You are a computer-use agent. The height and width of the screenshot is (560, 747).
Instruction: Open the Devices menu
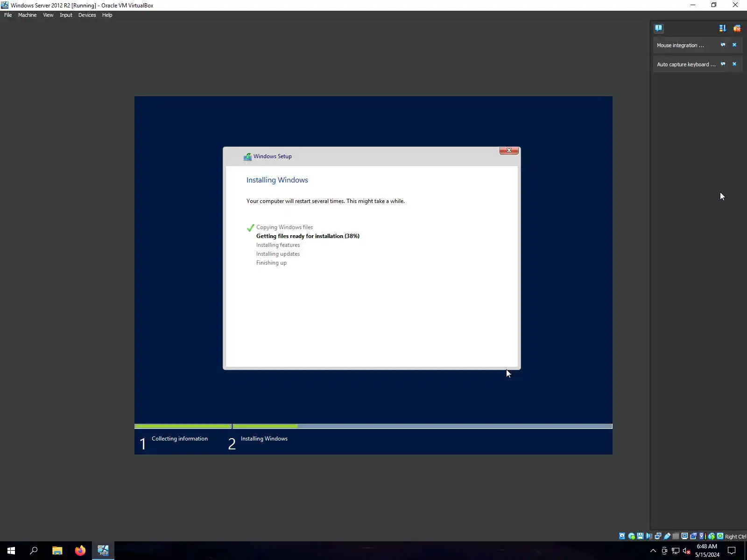pos(87,15)
